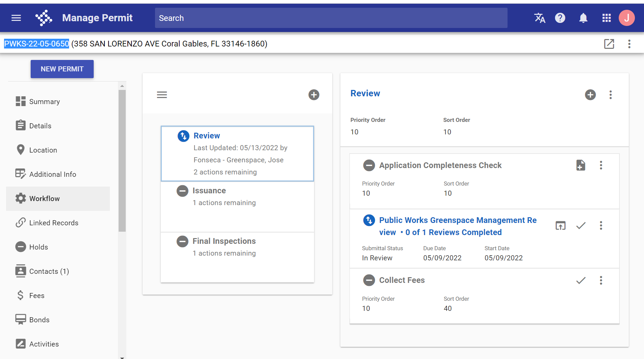Image resolution: width=644 pixels, height=359 pixels.
Task: Go to Linked Records in sidebar
Action: (54, 223)
